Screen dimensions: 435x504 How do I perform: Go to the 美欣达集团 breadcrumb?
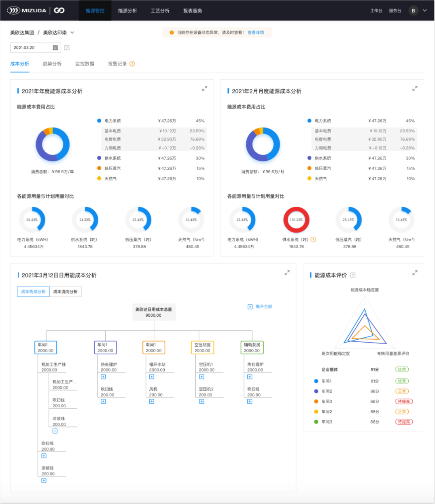coord(22,32)
